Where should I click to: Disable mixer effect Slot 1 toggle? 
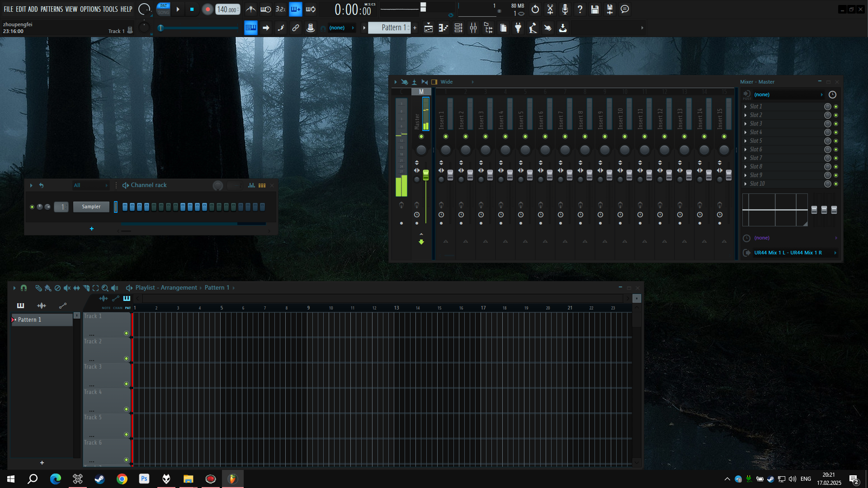point(836,107)
